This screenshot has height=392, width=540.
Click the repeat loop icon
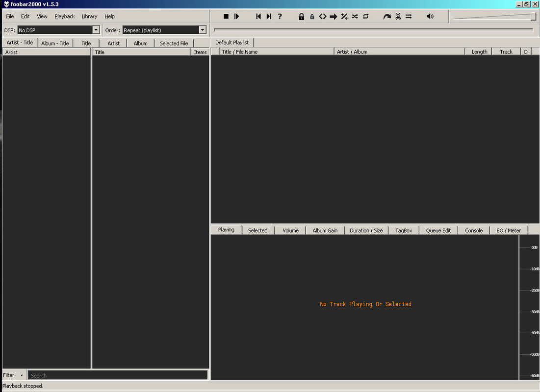(366, 16)
